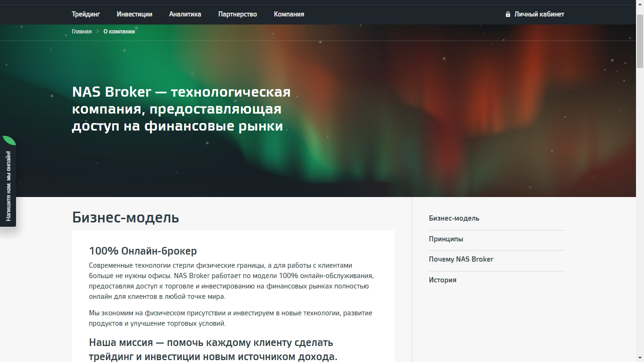
Task: Open the Аналитика menu
Action: (x=185, y=14)
